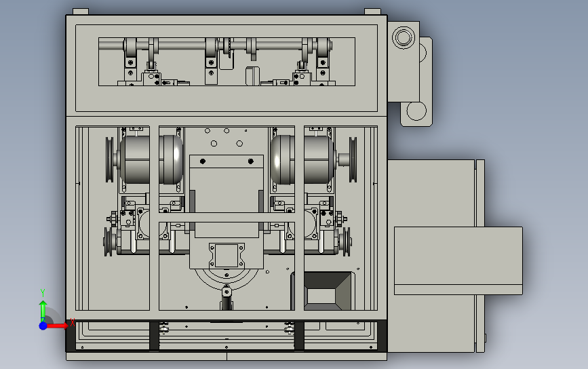Click the green Y axis arrow of the triad
This screenshot has height=369, width=588.
[43, 311]
